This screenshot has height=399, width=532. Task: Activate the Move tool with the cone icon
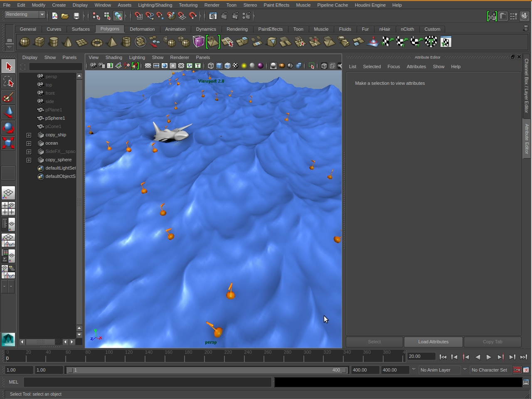click(x=8, y=112)
